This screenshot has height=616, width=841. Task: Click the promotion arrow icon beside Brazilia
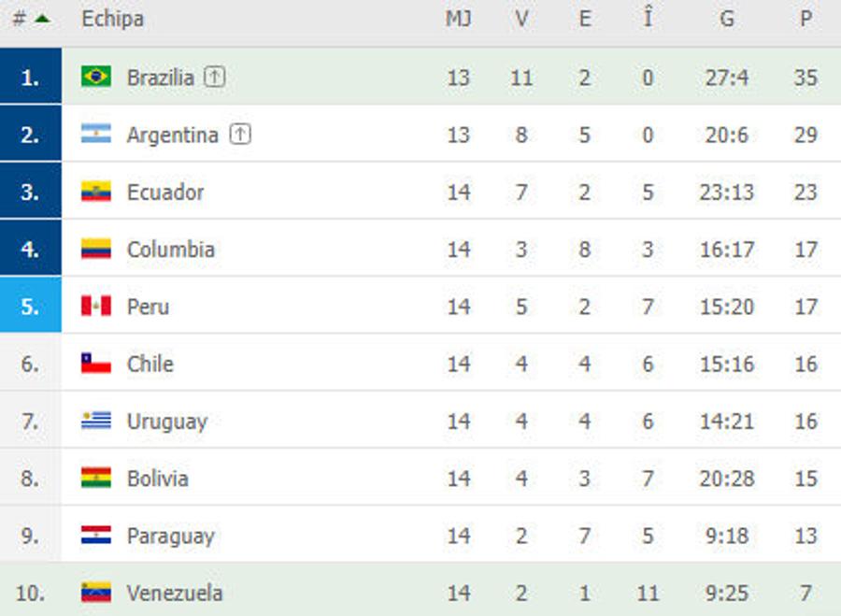click(215, 77)
